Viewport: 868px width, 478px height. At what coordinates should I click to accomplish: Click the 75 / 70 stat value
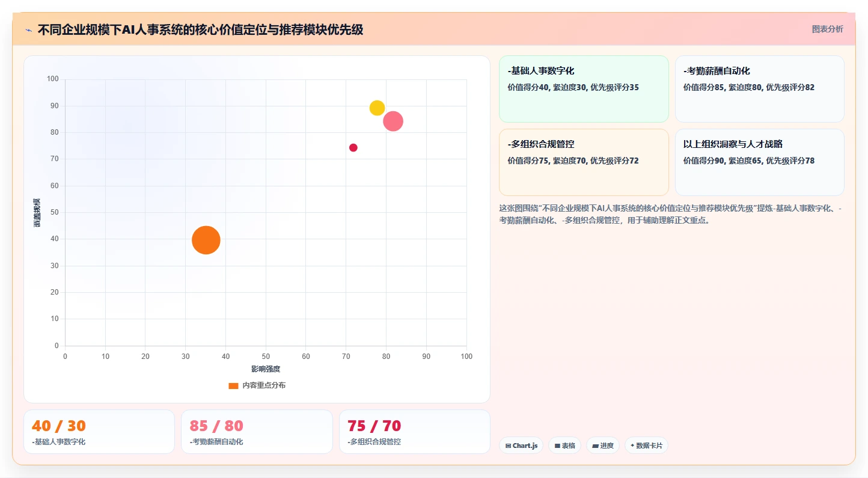point(374,426)
